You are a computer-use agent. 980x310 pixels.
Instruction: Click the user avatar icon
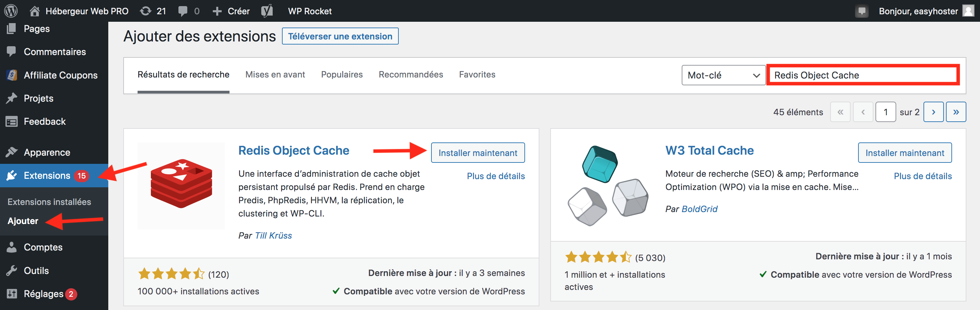tap(968, 11)
